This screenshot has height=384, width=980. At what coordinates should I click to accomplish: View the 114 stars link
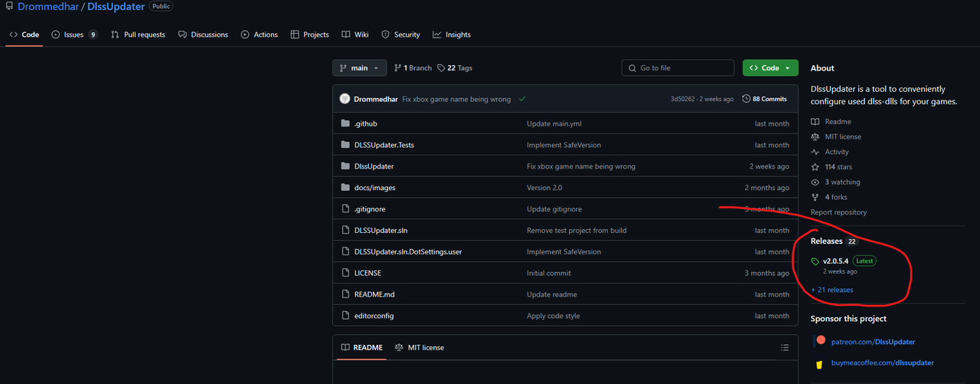pyautogui.click(x=831, y=166)
